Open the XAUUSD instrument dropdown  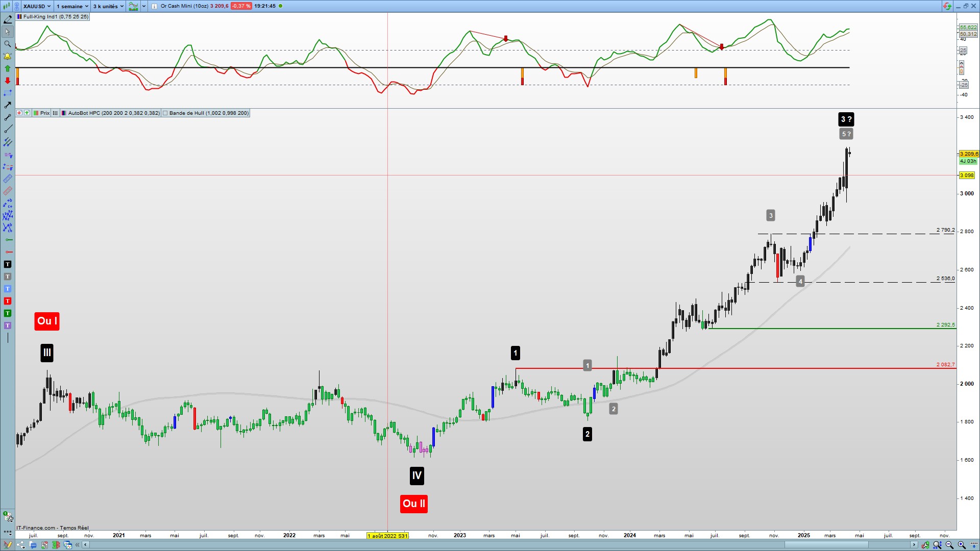click(37, 6)
